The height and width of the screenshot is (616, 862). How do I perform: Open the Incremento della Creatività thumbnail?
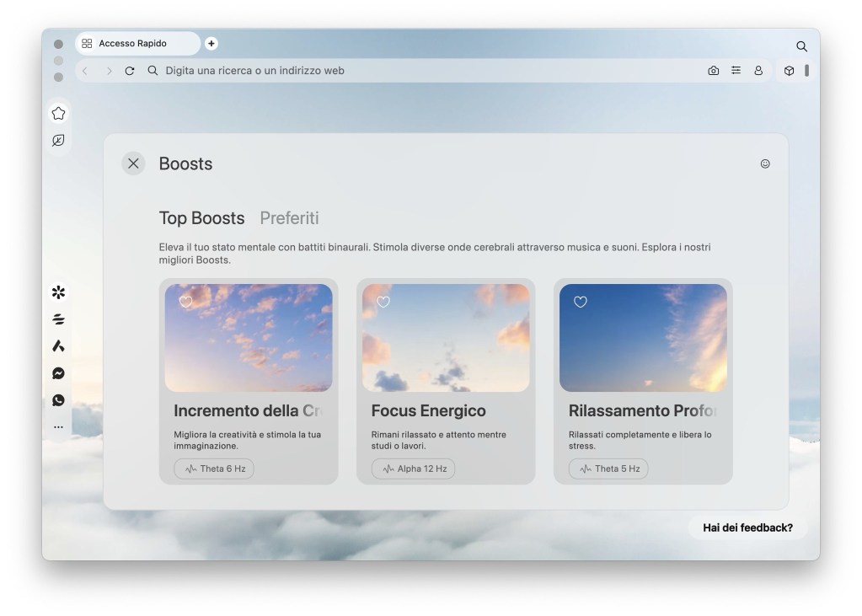(x=249, y=338)
